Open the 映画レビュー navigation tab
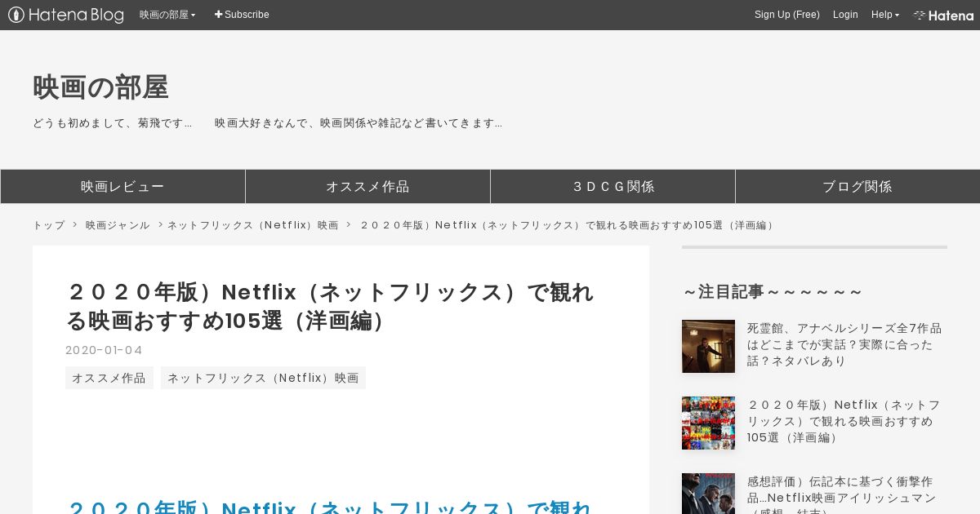980x514 pixels. pyautogui.click(x=122, y=187)
